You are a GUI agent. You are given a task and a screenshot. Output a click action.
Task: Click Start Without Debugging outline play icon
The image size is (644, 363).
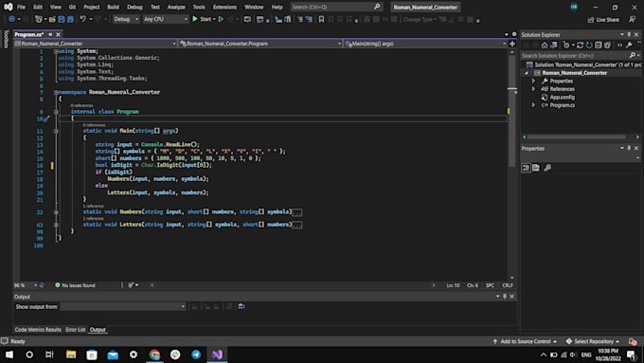(x=221, y=19)
